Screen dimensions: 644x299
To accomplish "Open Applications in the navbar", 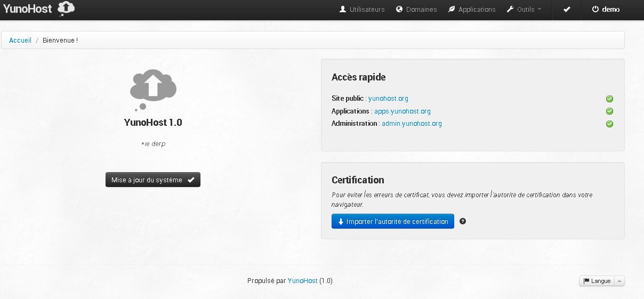I will 472,10.
